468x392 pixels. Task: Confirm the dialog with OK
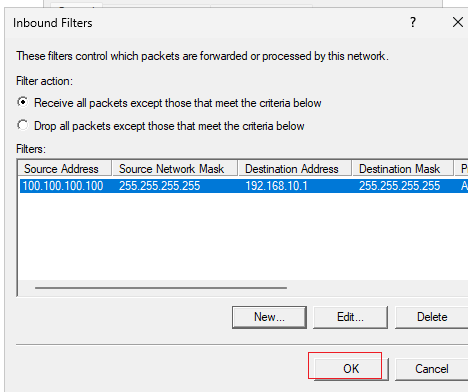351,369
